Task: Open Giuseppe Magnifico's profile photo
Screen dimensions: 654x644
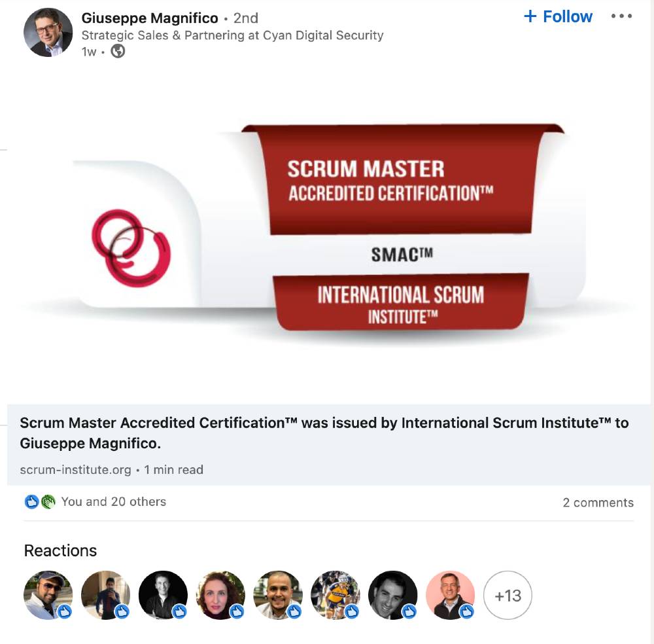Action: click(x=48, y=32)
